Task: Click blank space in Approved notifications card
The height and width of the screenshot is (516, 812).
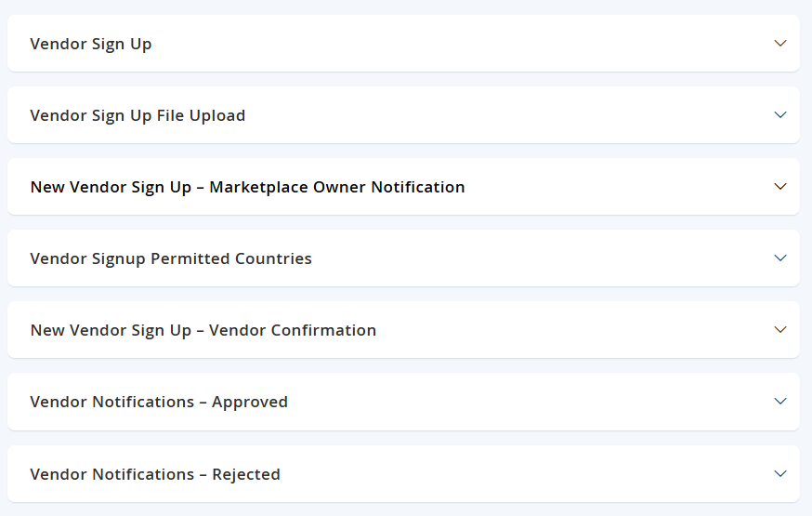Action: pos(529,402)
